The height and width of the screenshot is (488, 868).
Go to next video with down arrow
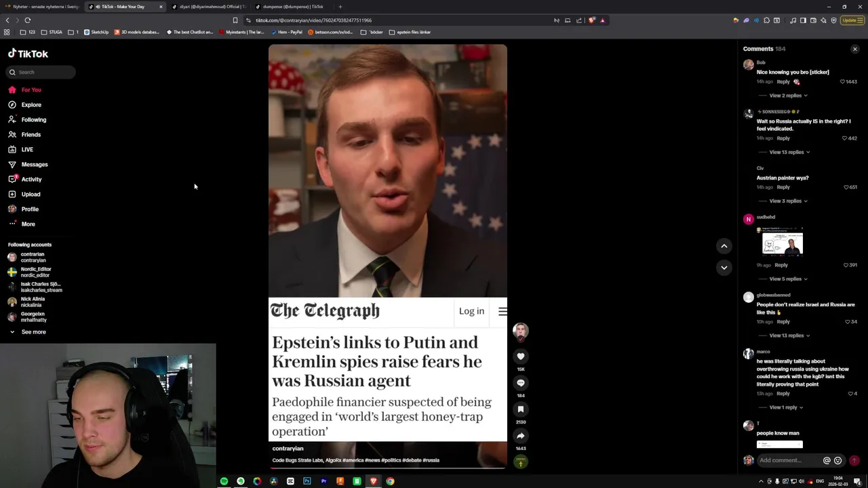[x=724, y=267]
